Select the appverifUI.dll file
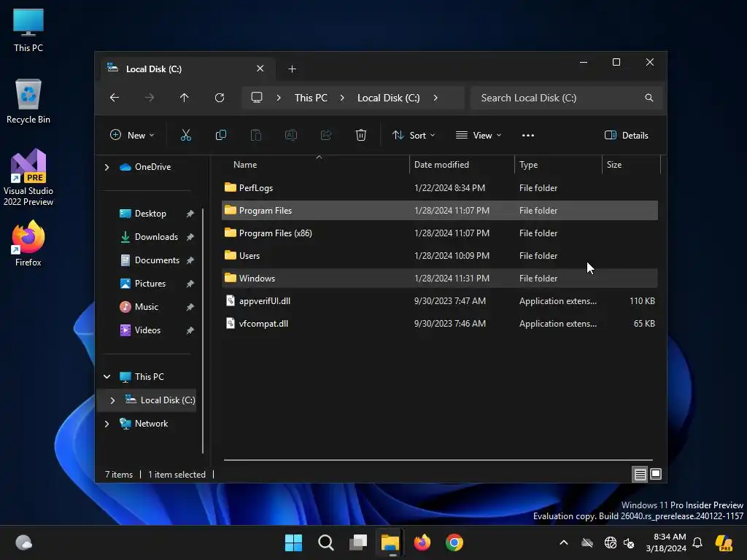 pos(440,301)
